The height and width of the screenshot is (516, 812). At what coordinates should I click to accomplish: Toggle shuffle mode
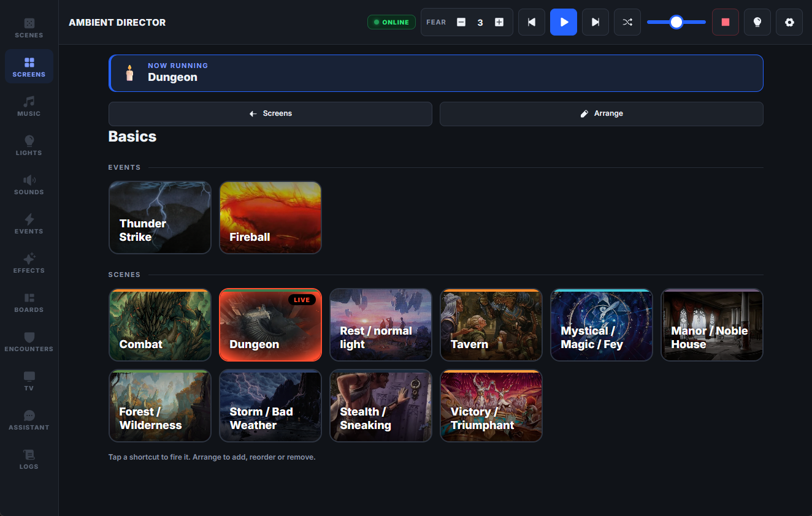click(x=627, y=22)
